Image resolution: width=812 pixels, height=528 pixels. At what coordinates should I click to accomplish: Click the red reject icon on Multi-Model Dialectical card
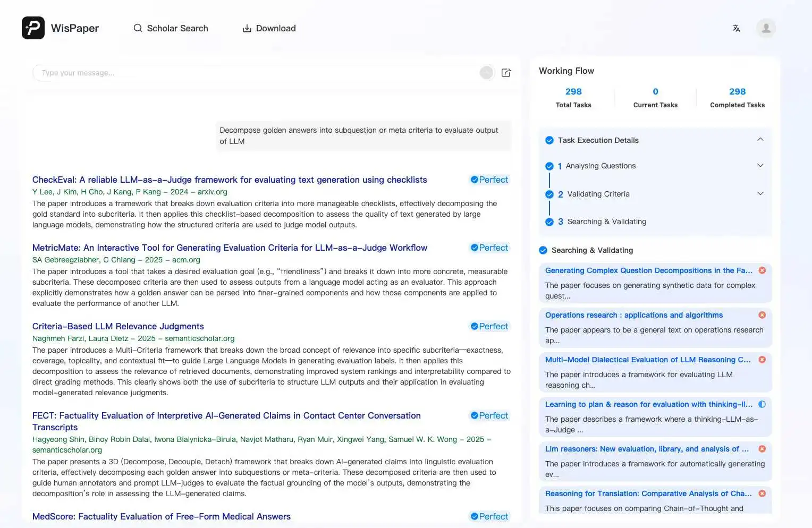[x=762, y=360]
